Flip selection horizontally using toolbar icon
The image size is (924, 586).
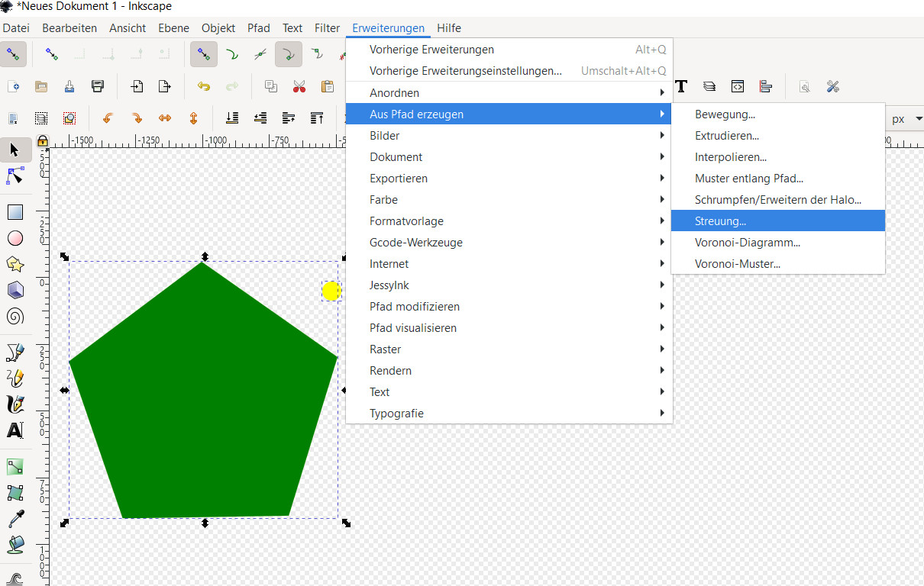[x=165, y=118]
